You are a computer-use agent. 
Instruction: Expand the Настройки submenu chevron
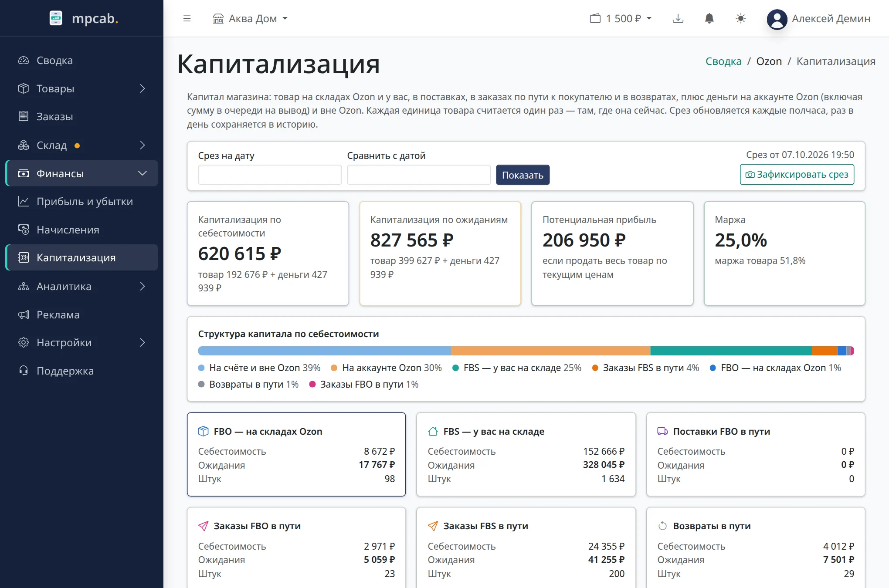pyautogui.click(x=142, y=342)
